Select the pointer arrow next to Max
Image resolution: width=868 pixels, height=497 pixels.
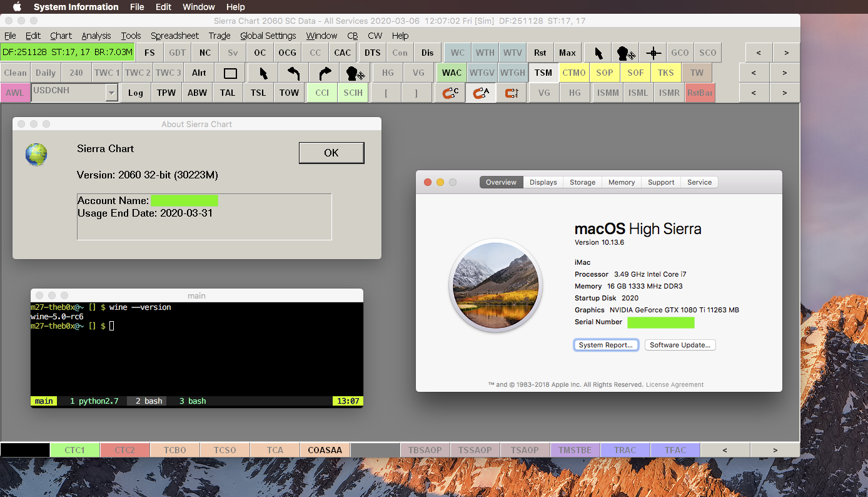(x=599, y=53)
